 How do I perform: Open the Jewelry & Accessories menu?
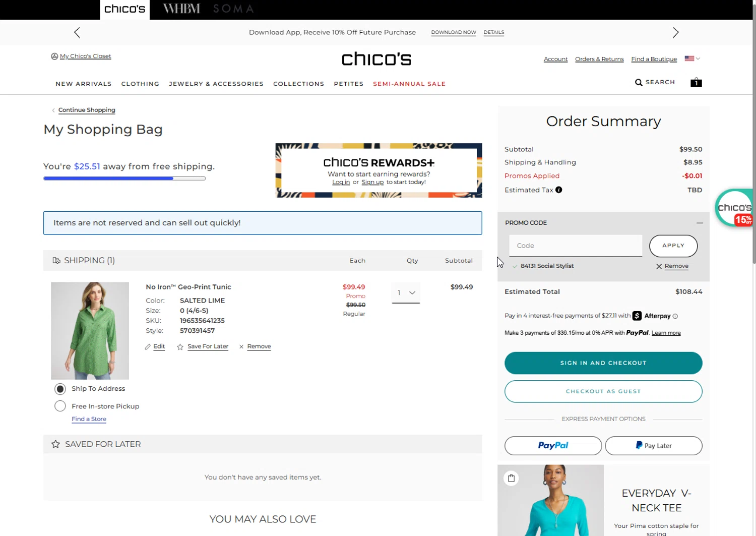[216, 84]
